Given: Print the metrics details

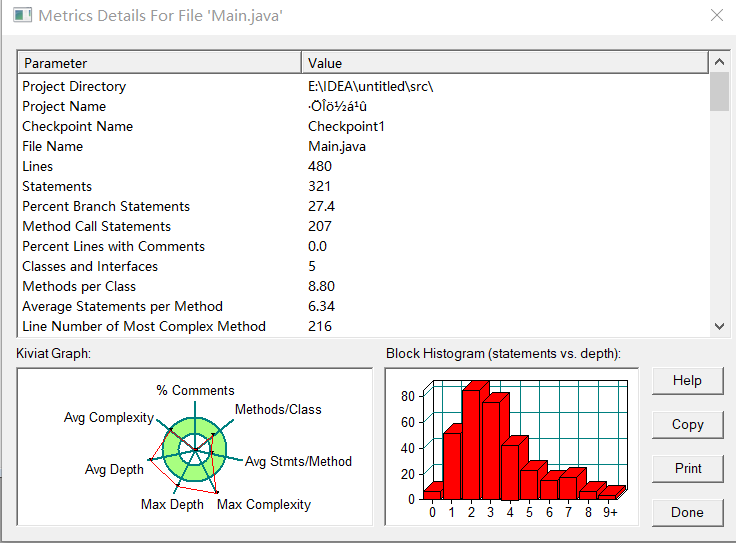Looking at the screenshot, I should [x=688, y=468].
